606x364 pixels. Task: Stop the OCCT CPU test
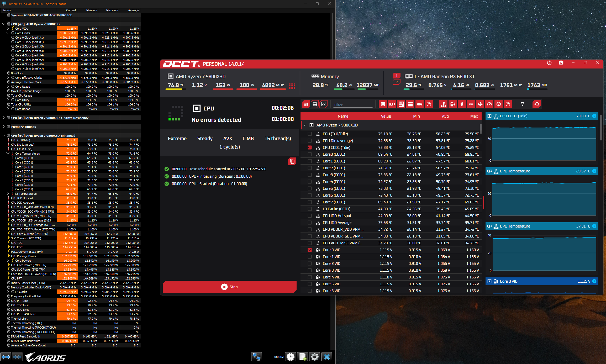(x=230, y=287)
